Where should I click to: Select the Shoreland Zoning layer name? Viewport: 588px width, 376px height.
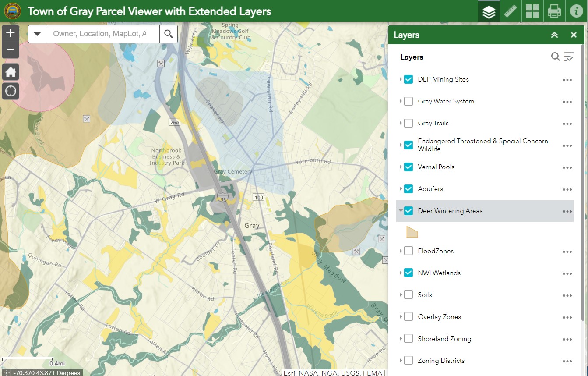coord(444,339)
